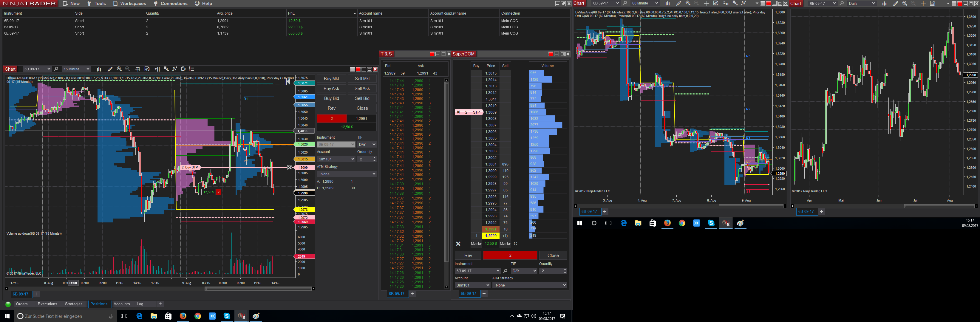Click the Windows Start button
Image resolution: width=980 pixels, height=322 pixels.
tap(7, 316)
